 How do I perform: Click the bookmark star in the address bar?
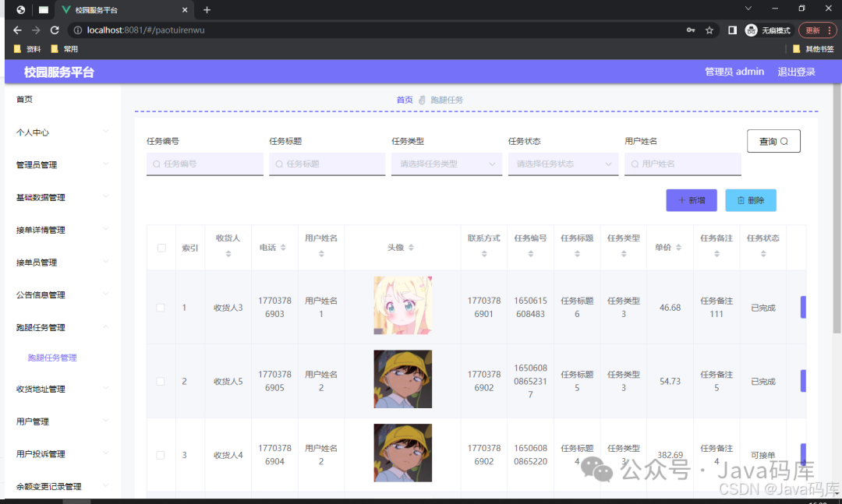pyautogui.click(x=709, y=30)
